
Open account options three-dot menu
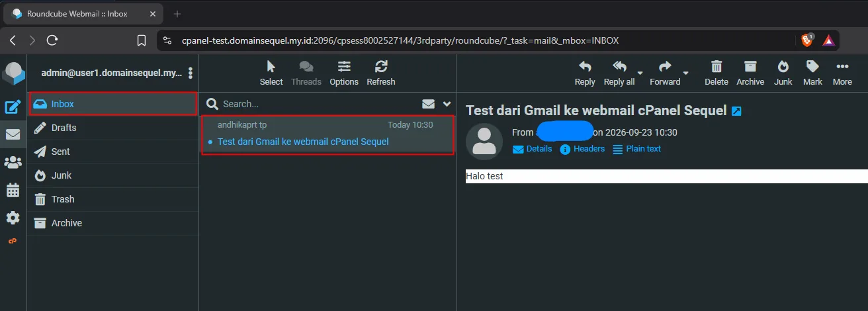(191, 73)
